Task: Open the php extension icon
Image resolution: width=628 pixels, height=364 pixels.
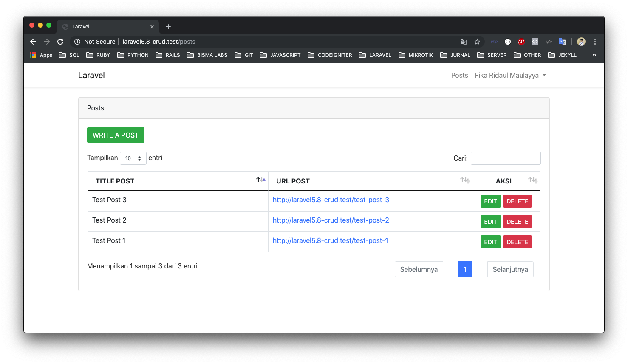Action: point(494,42)
